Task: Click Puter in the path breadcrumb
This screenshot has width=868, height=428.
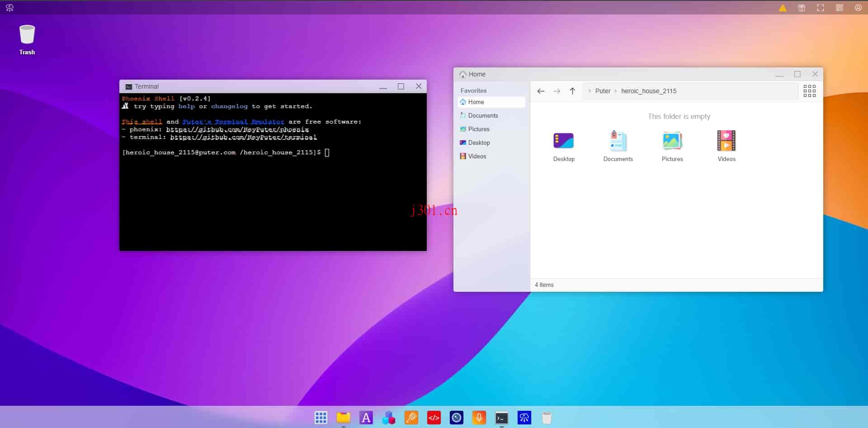Action: tap(603, 91)
